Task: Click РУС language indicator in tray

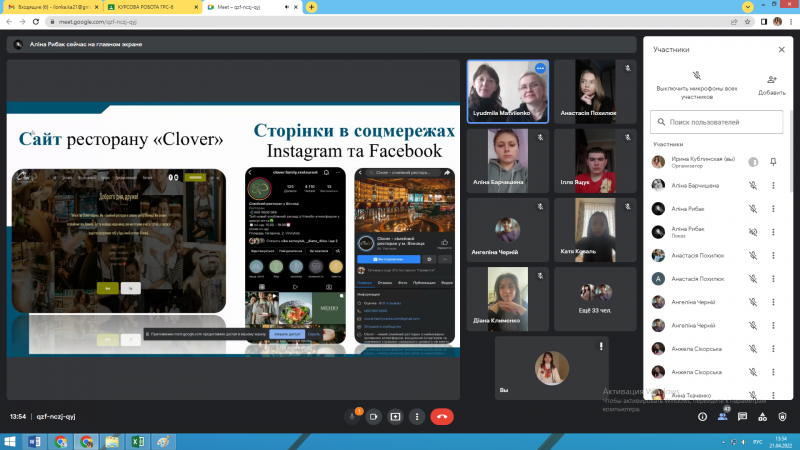Action: point(758,442)
